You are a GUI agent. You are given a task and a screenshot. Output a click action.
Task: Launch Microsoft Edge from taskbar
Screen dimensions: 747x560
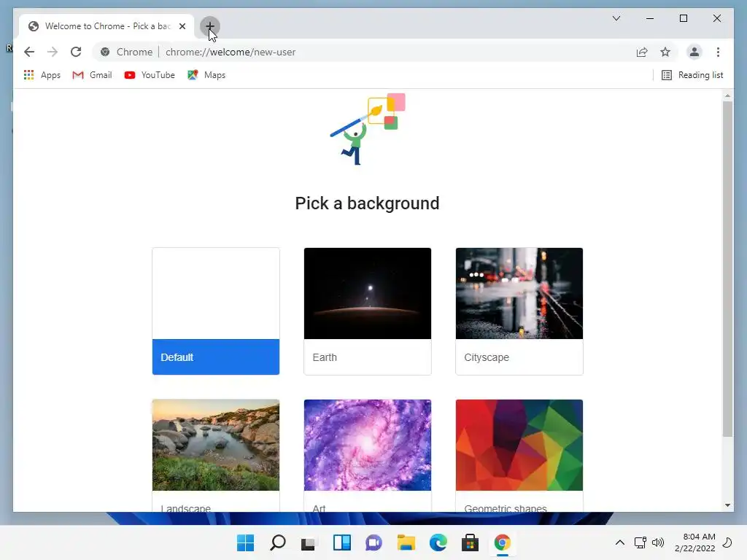click(438, 542)
